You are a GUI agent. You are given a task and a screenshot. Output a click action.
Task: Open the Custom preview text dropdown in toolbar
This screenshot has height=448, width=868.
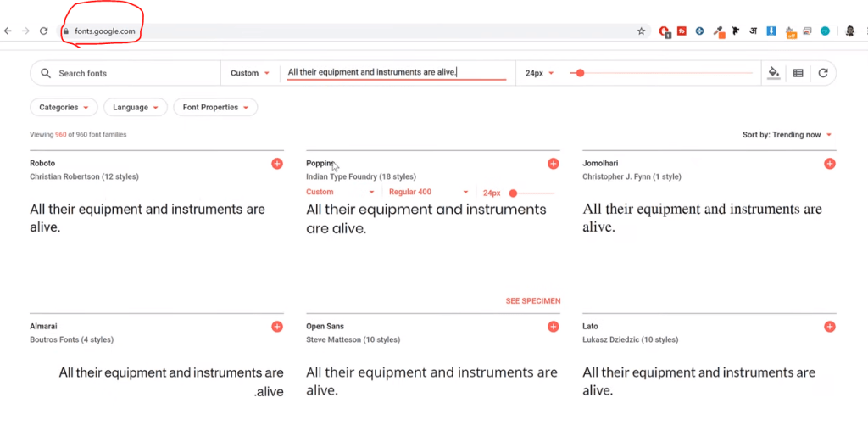click(250, 73)
